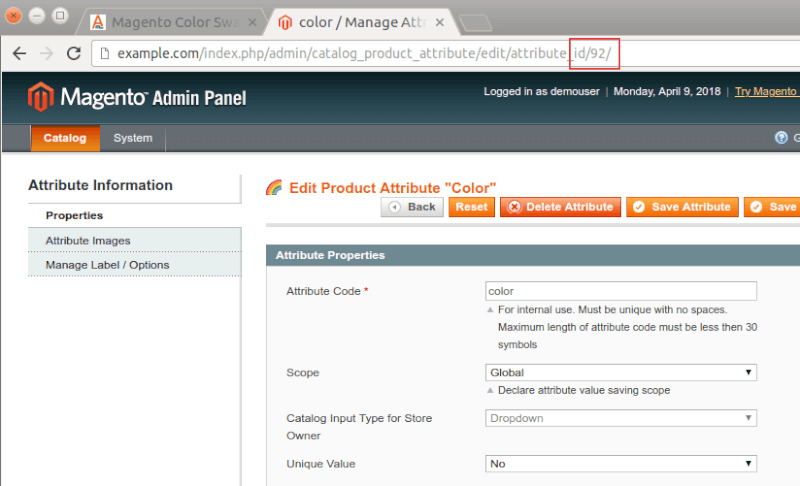The height and width of the screenshot is (486, 800).
Task: Click the browser forward arrow
Action: click(46, 54)
